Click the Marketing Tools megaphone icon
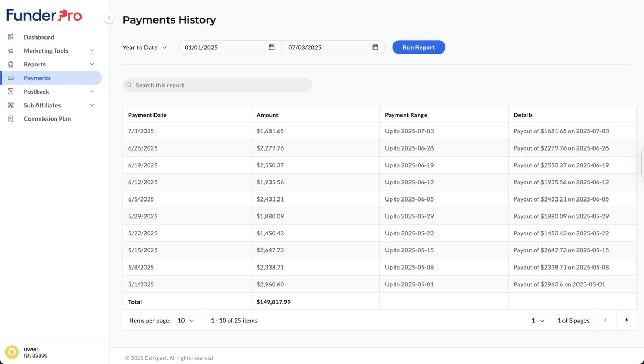Image resolution: width=644 pixels, height=364 pixels. pyautogui.click(x=11, y=51)
